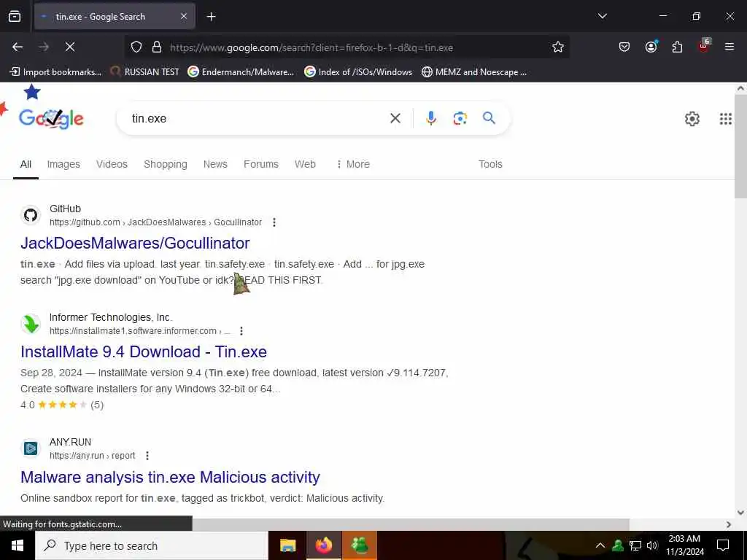Open Informer result options menu
The width and height of the screenshot is (747, 560).
click(x=241, y=331)
